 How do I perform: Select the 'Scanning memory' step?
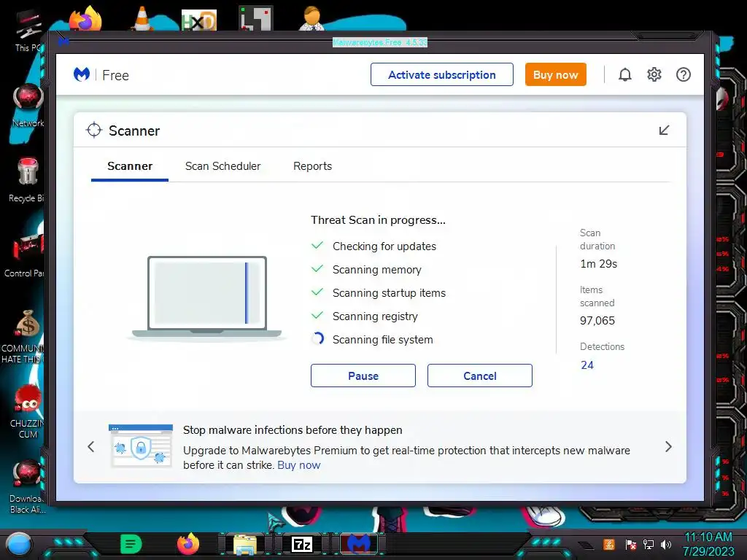[377, 270]
